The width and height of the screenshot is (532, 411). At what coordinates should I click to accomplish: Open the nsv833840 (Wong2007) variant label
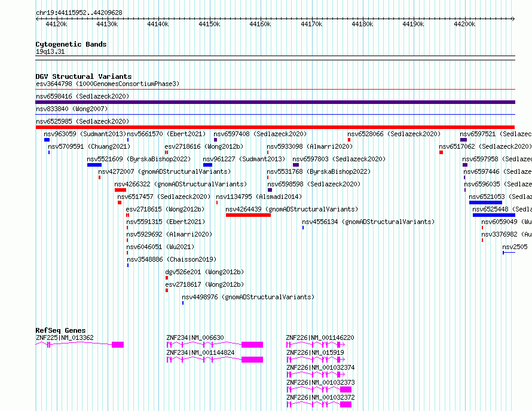pos(72,109)
